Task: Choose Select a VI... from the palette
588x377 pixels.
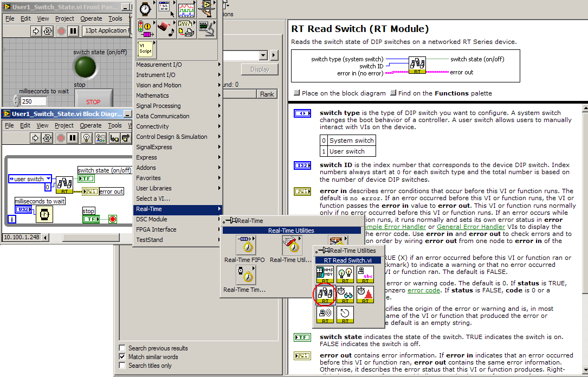Action: [x=178, y=198]
